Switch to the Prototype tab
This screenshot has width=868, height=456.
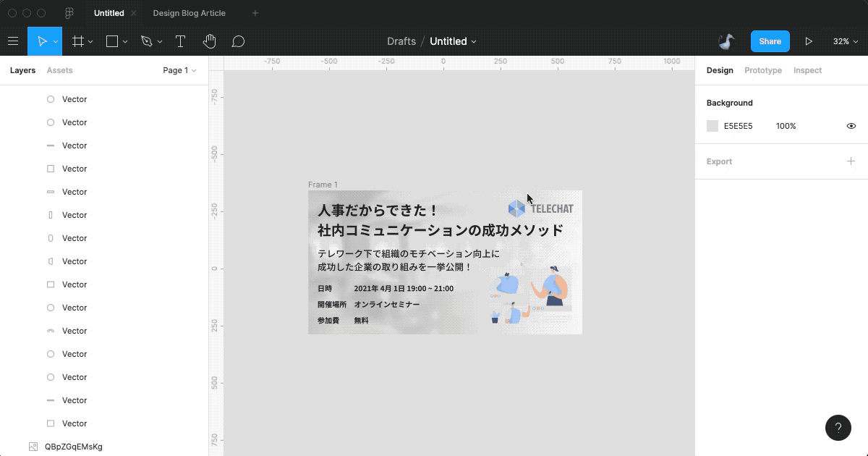pos(763,70)
